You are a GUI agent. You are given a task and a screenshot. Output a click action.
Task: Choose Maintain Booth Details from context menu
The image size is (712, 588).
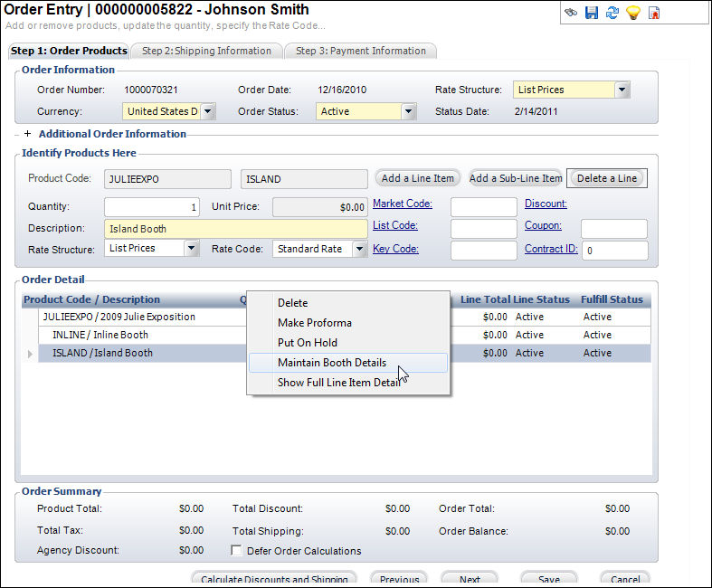pyautogui.click(x=332, y=363)
